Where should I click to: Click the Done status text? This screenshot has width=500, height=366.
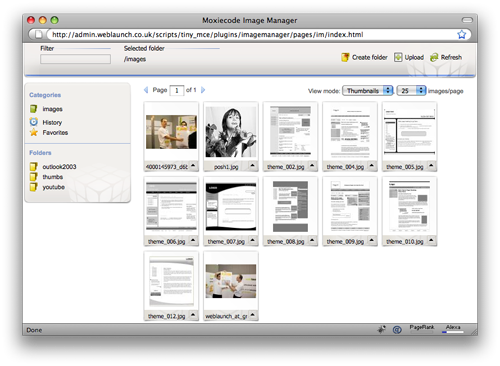pos(34,330)
